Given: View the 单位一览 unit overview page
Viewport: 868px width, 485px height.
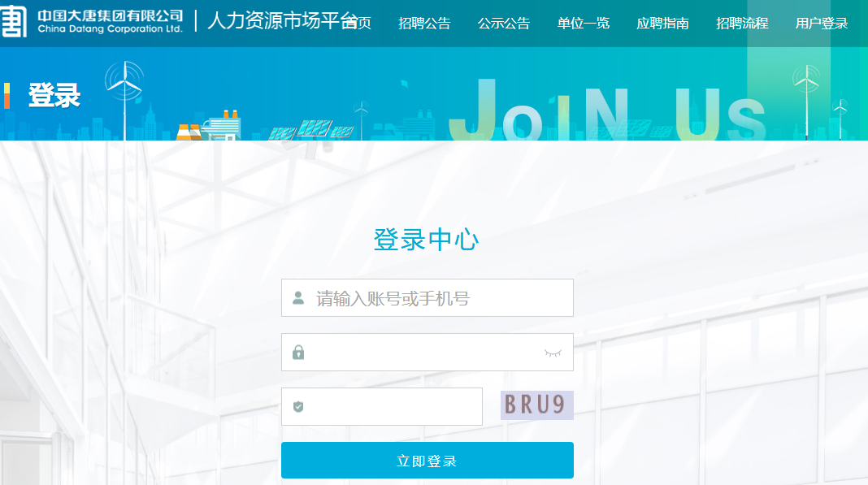Looking at the screenshot, I should (x=583, y=23).
